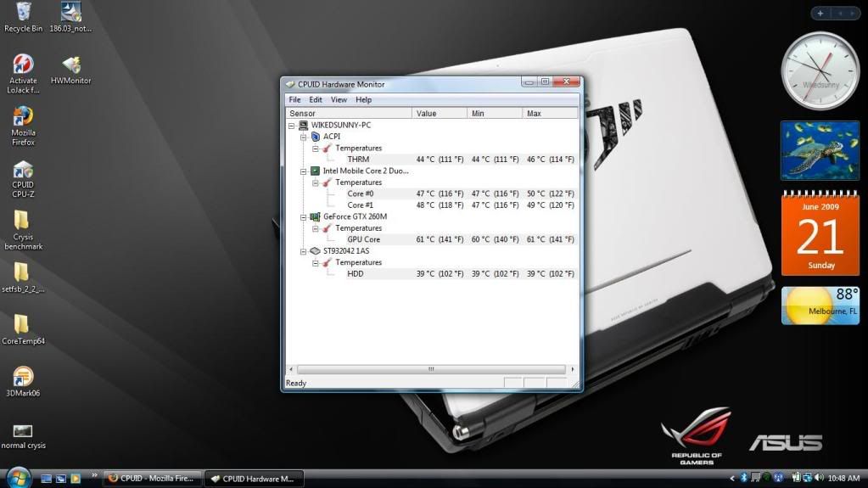The height and width of the screenshot is (488, 868).
Task: Select the Crysis benchmark folder
Action: pyautogui.click(x=23, y=230)
